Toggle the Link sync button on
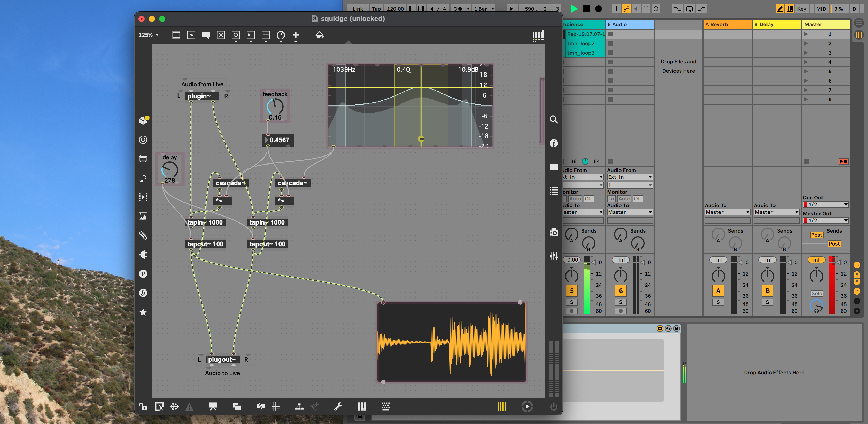Image resolution: width=868 pixels, height=424 pixels. (353, 8)
